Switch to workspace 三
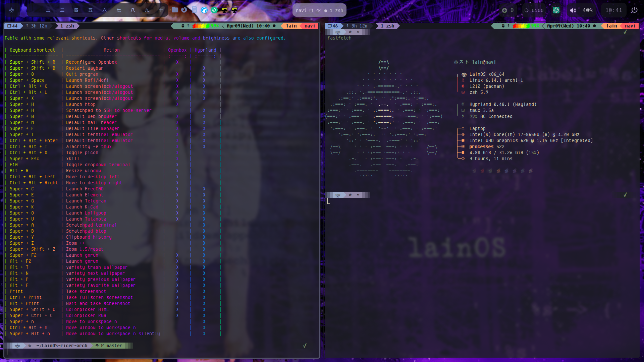This screenshot has width=644, height=362. [62, 10]
